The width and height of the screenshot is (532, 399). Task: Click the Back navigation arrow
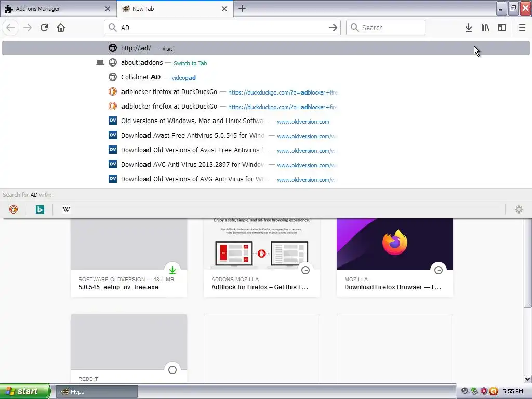10,28
